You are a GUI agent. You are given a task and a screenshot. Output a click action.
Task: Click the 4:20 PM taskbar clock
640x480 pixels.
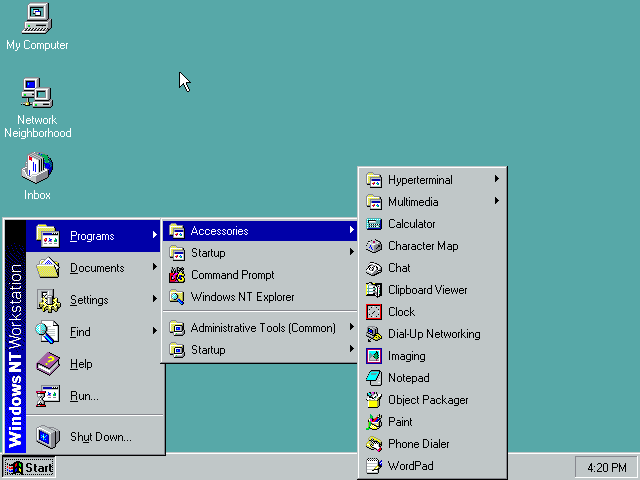click(607, 467)
